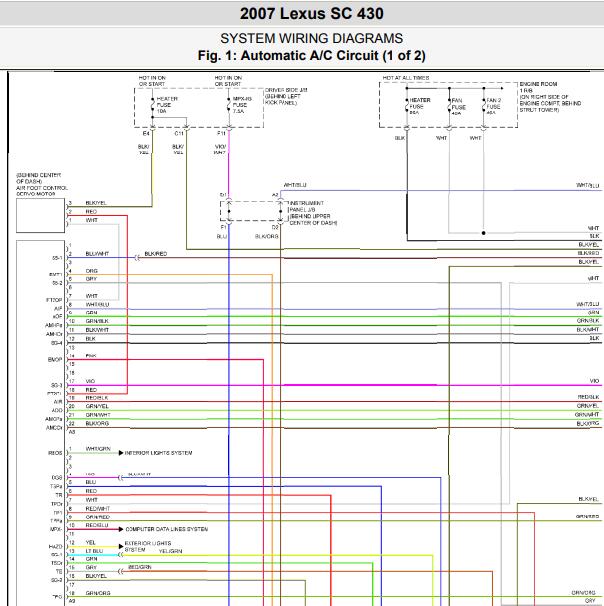Click the 'REOS' terminal label
This screenshot has height=606, width=604.
[55, 453]
